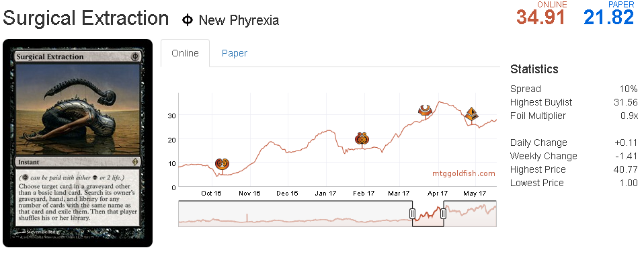
Task: Switch to the Paper price tab
Action: click(x=235, y=53)
